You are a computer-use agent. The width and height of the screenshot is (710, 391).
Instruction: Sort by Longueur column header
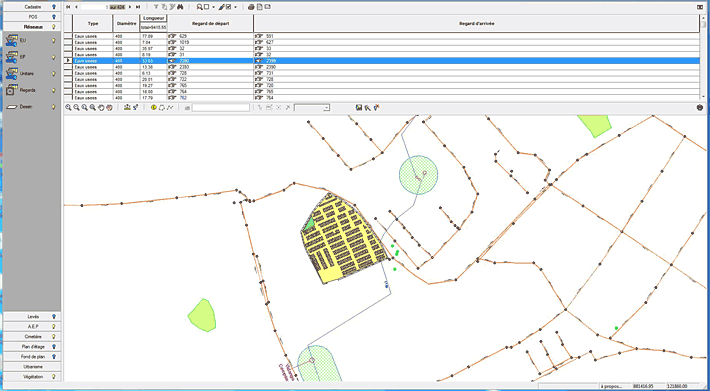click(x=154, y=18)
